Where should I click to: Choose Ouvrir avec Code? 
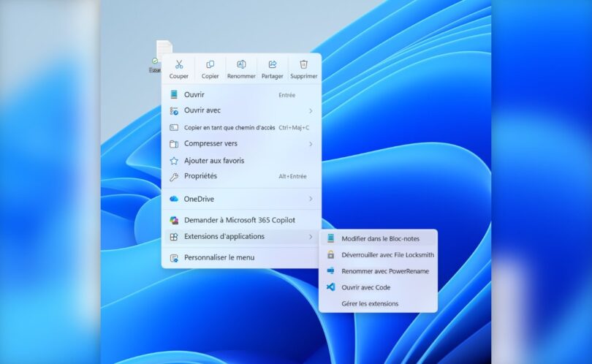(x=379, y=287)
